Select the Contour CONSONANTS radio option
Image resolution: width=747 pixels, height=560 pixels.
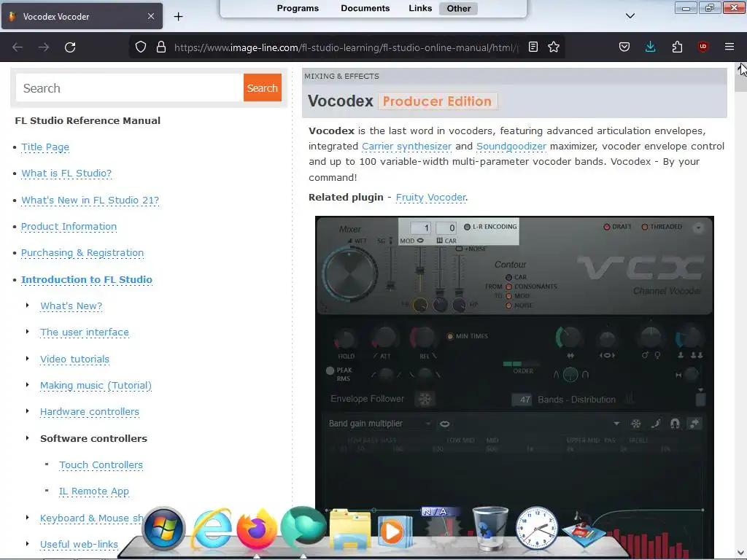(508, 287)
